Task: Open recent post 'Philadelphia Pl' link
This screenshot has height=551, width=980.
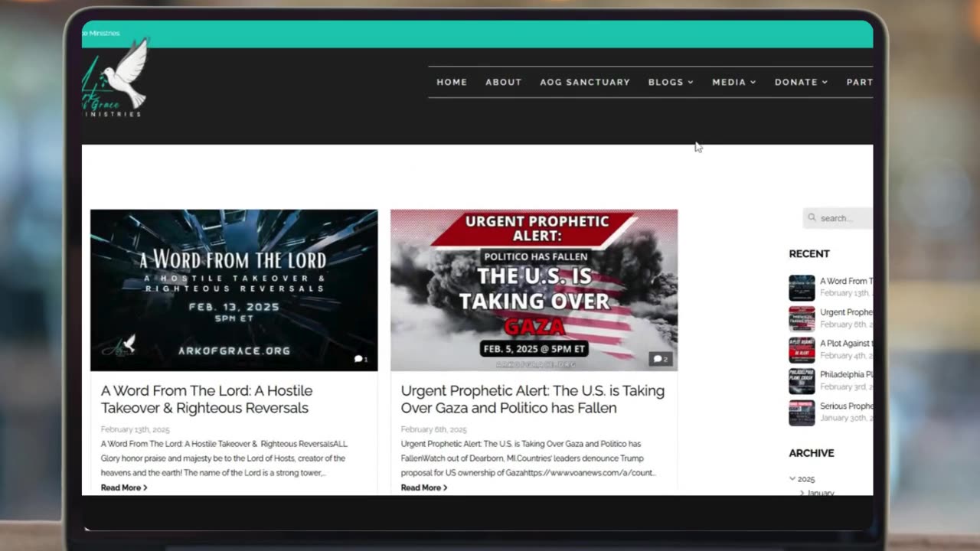Action: point(846,375)
